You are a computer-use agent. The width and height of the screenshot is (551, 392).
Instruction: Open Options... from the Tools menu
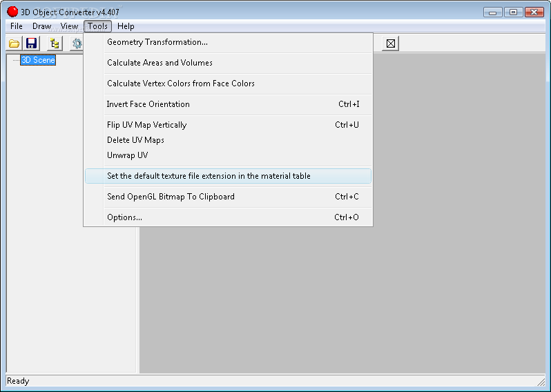[x=228, y=217]
